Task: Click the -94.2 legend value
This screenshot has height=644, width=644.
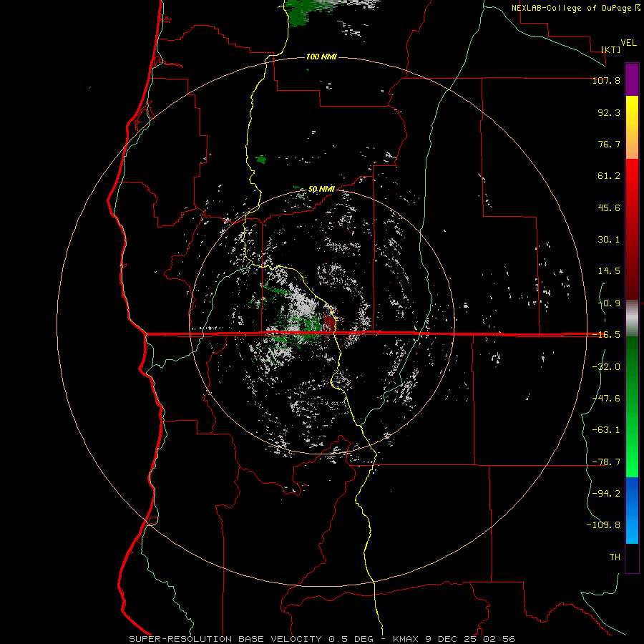Action: [x=606, y=493]
